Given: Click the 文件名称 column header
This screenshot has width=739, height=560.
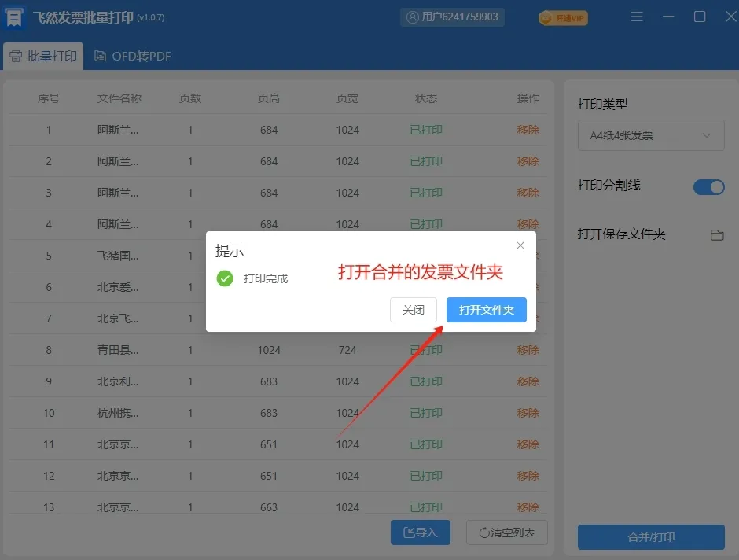Looking at the screenshot, I should 119,98.
